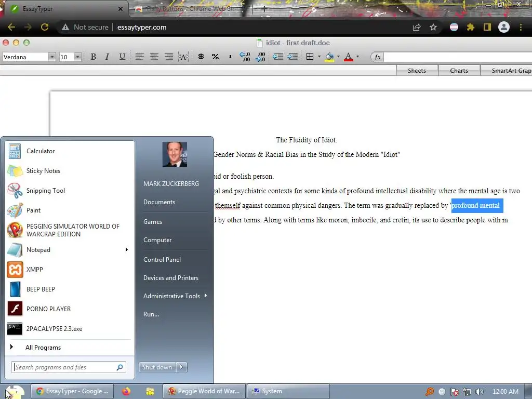Click the red font color icon
Viewport: 532px width, 399px height.
(x=349, y=57)
